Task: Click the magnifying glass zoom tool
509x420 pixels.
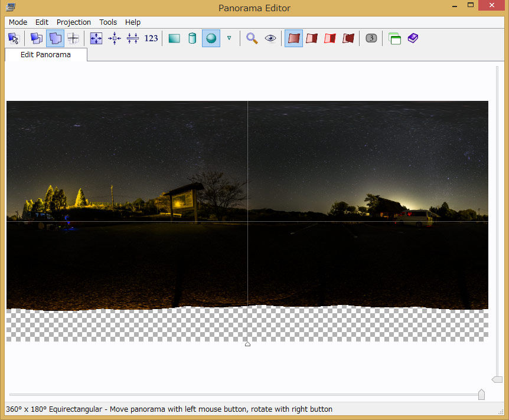Action: [252, 38]
